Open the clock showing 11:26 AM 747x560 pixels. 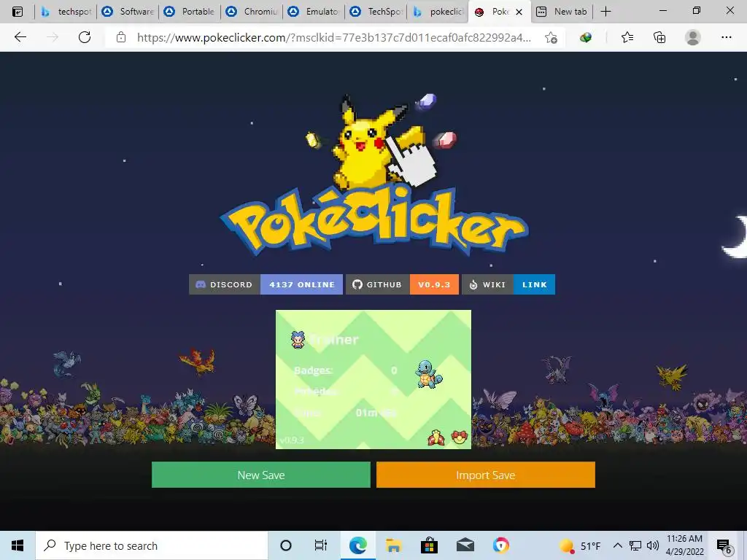[x=684, y=545]
